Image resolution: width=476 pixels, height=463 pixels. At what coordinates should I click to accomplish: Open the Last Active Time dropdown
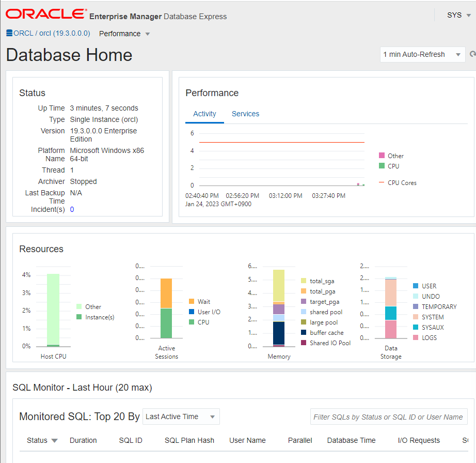tap(181, 416)
